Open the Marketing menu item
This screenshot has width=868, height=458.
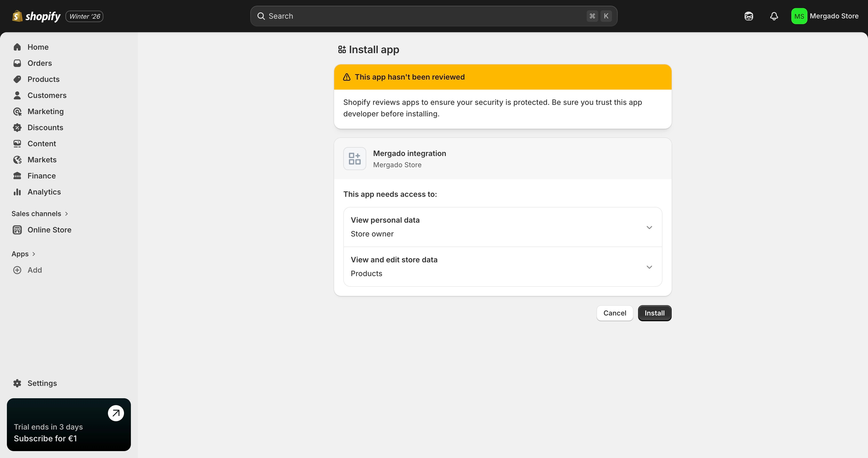coord(45,112)
